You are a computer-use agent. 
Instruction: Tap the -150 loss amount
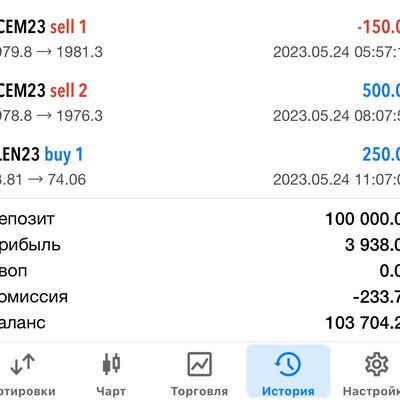point(378,27)
